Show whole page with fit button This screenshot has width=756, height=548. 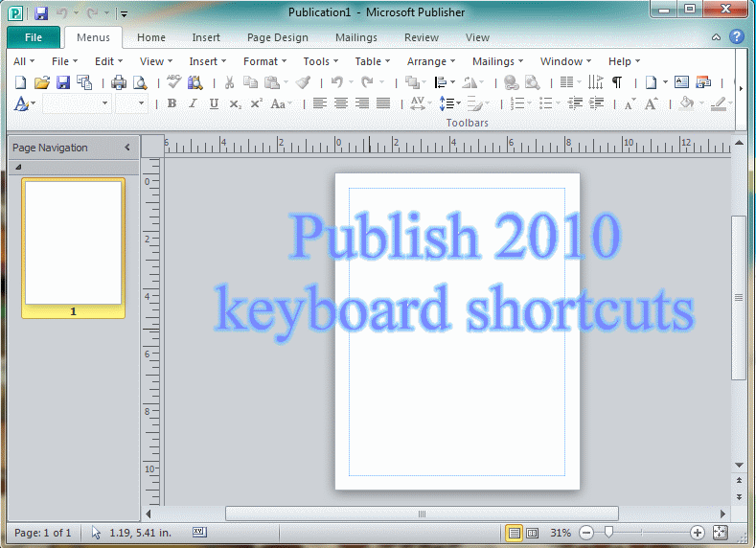[x=720, y=533]
